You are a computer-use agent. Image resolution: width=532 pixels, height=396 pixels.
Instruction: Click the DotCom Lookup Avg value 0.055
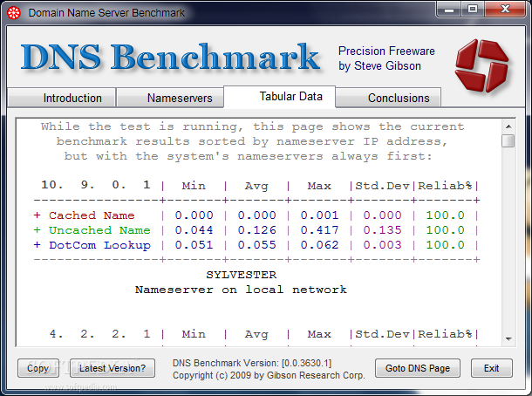tap(256, 245)
